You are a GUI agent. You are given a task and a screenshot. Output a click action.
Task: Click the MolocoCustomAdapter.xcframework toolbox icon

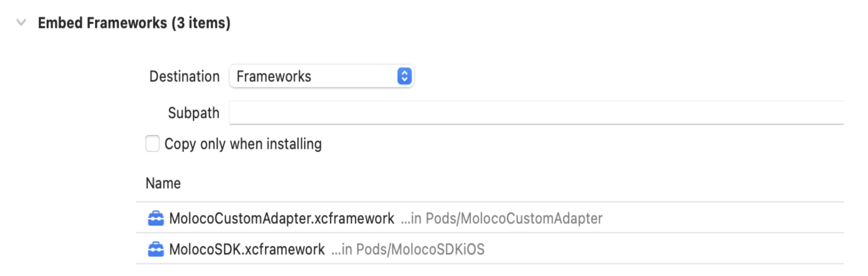pos(156,218)
